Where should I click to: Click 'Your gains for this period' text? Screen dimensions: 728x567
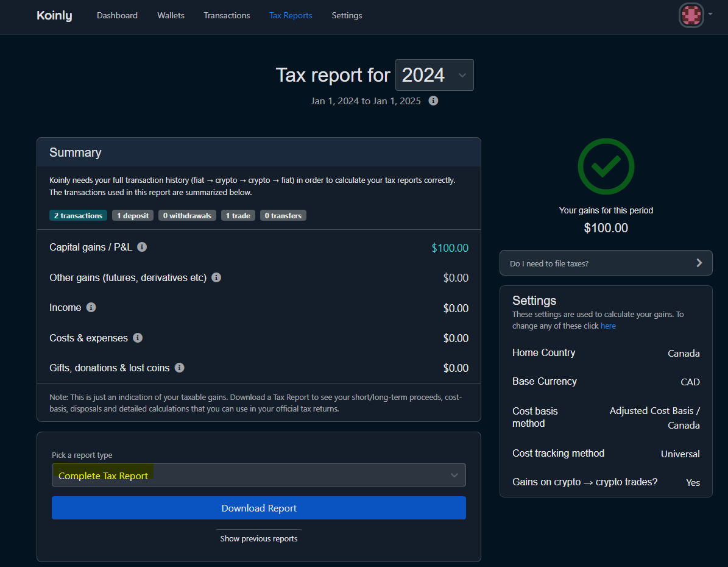pos(606,210)
